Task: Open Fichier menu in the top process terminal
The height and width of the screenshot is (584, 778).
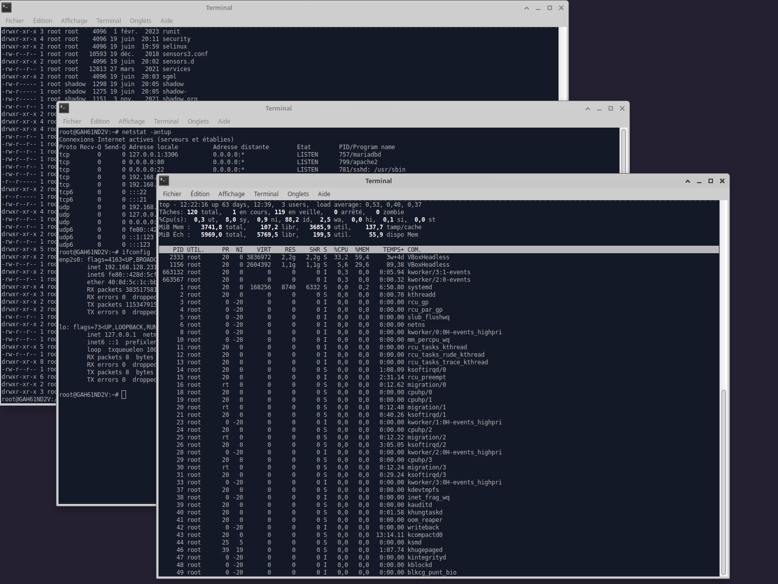Action: 172,194
